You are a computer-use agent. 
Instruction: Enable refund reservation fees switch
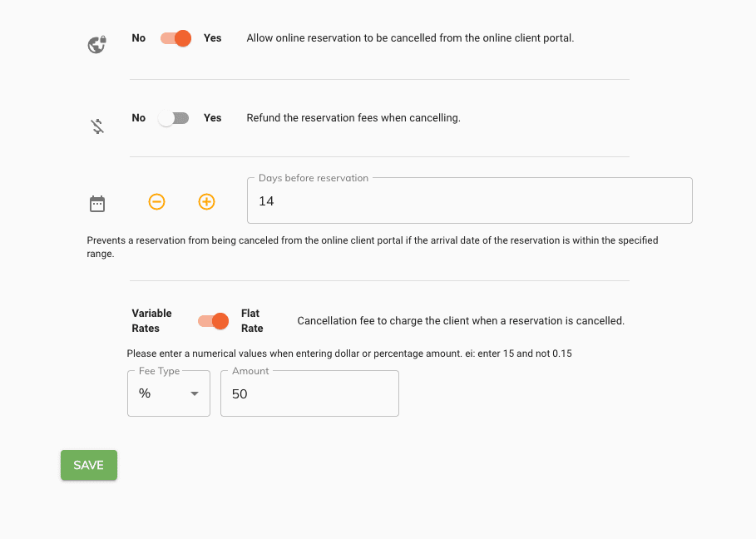coord(174,118)
